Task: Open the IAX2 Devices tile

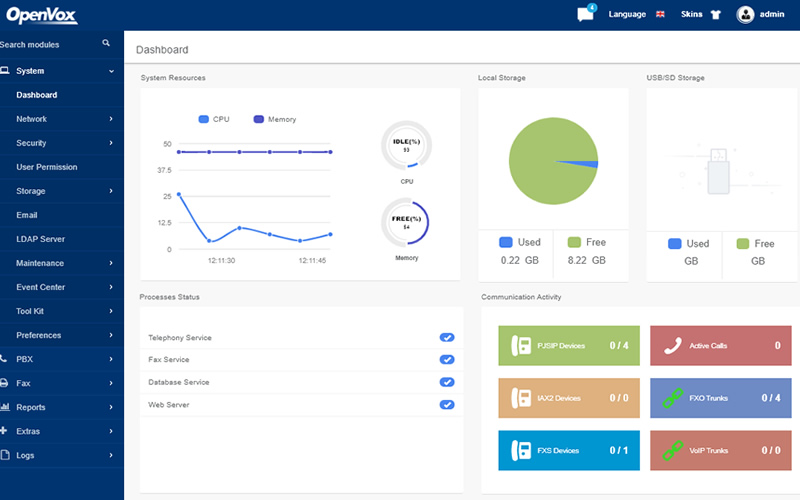Action: [x=569, y=398]
